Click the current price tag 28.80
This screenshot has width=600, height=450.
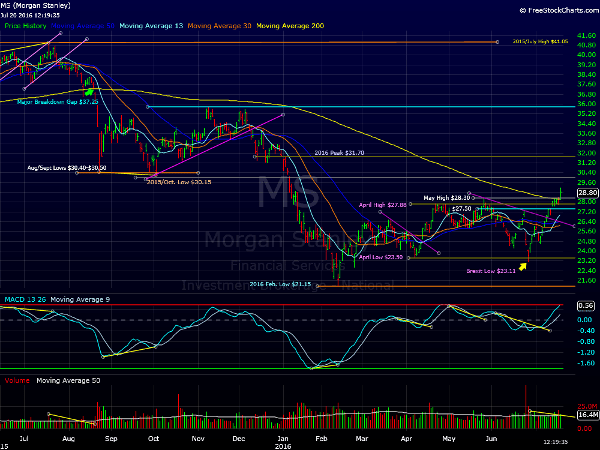[x=587, y=193]
